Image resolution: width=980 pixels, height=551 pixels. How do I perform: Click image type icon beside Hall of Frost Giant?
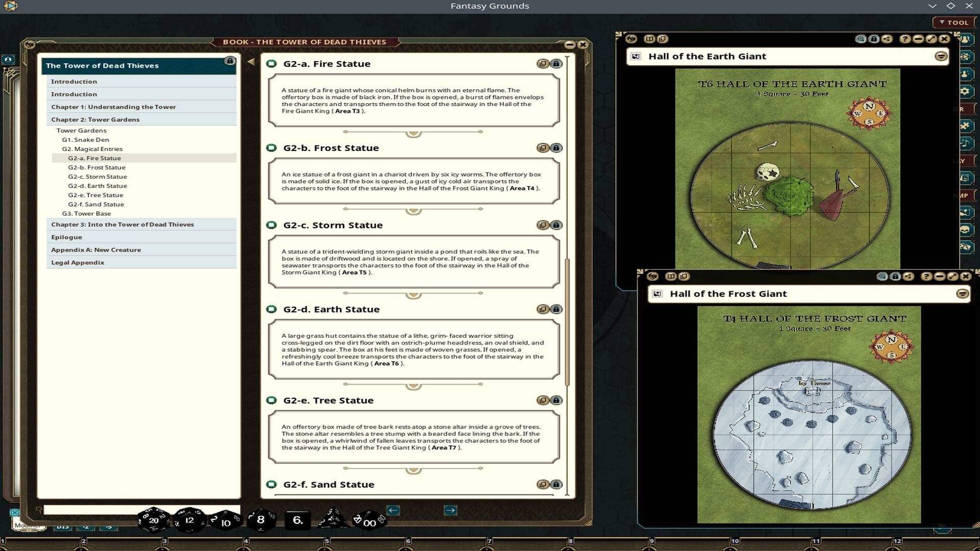point(657,294)
